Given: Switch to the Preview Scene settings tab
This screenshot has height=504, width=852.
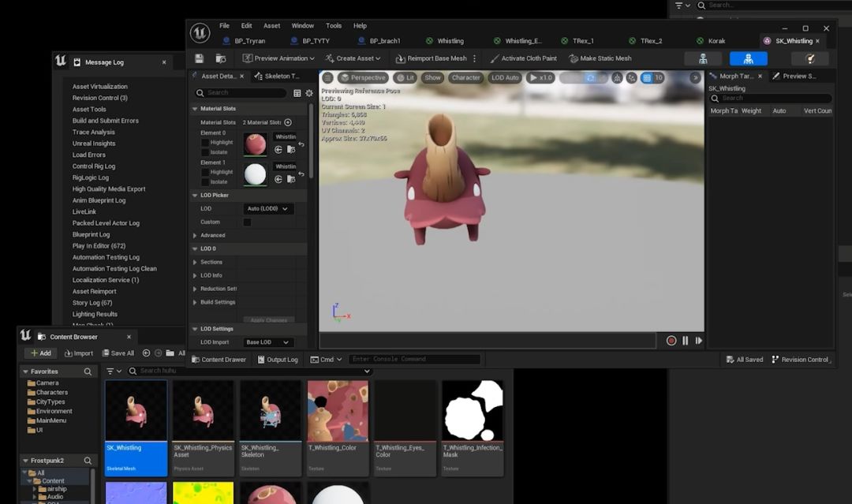Looking at the screenshot, I should (794, 76).
